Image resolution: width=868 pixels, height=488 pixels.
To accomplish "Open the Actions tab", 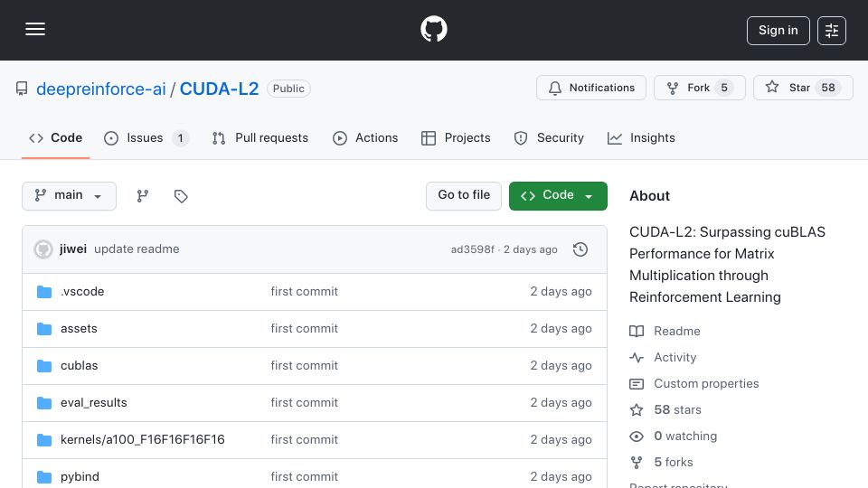I will [365, 137].
